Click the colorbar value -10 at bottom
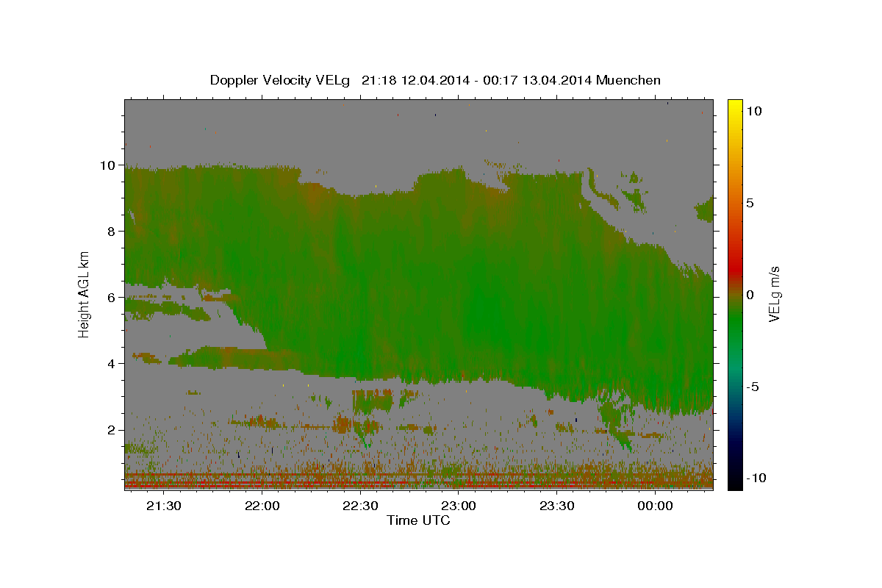 756,478
